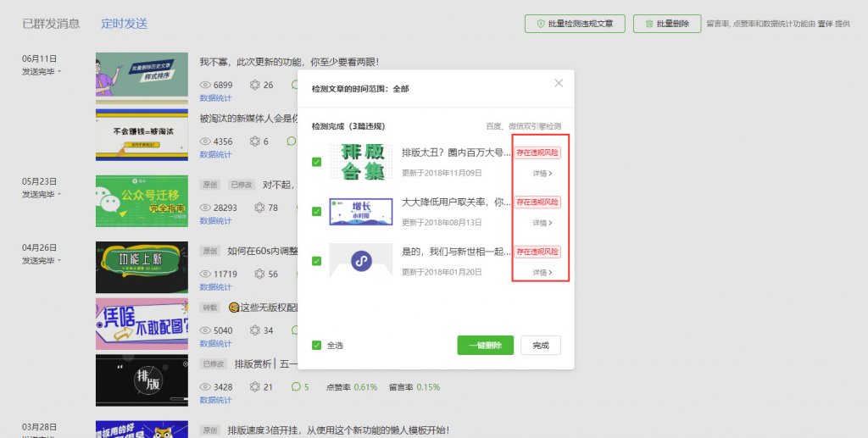Click the 壹伴 provider link

(x=826, y=24)
